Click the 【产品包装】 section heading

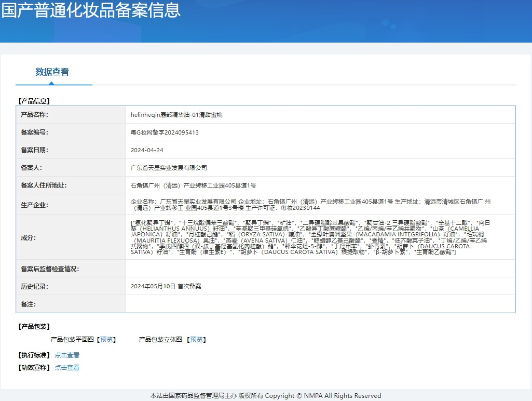point(34,327)
